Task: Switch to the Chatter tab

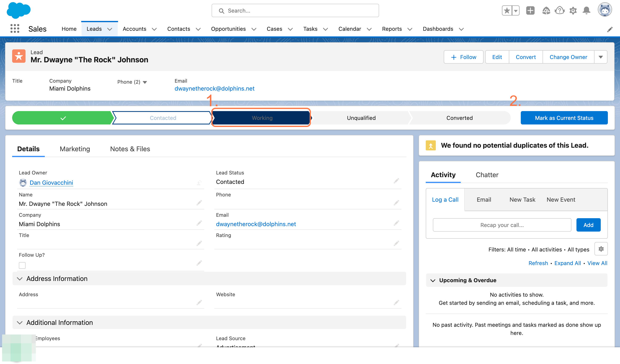Action: click(x=487, y=175)
